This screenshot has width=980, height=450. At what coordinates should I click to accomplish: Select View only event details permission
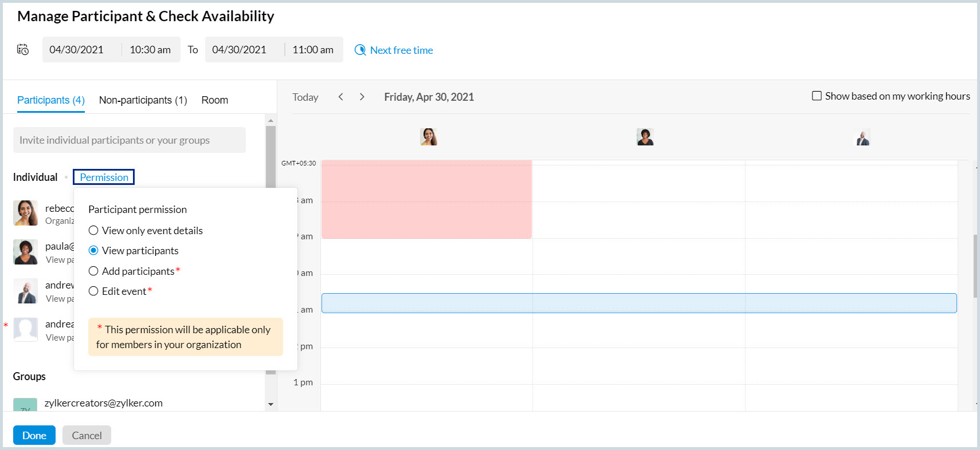(x=93, y=231)
